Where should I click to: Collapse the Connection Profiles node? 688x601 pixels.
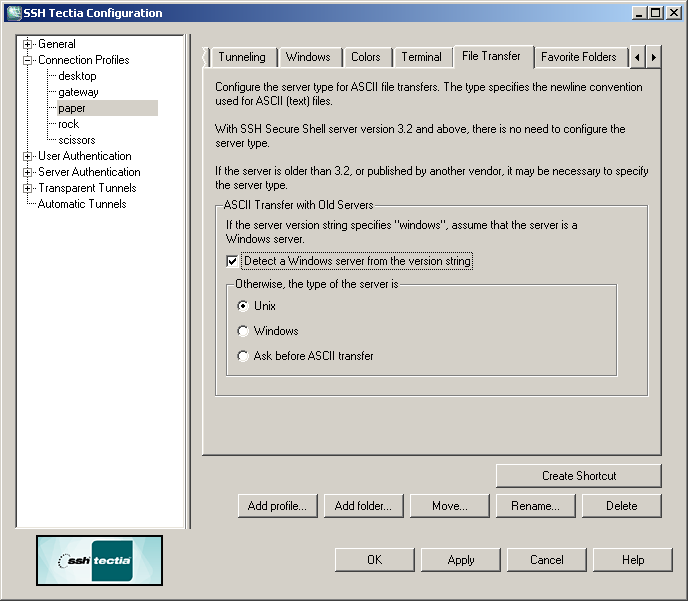point(28,60)
